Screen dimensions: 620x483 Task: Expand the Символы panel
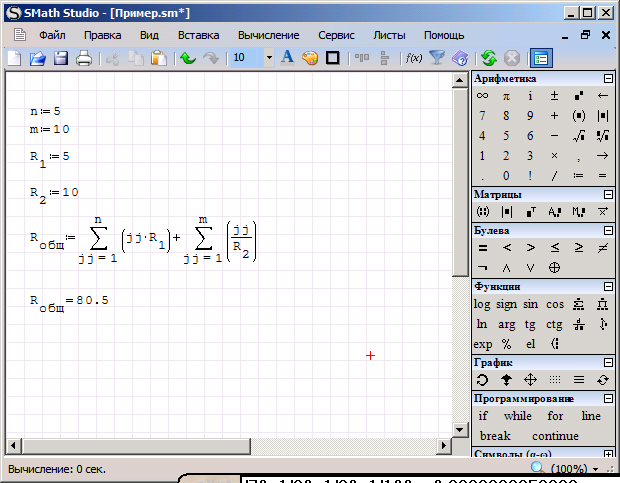pyautogui.click(x=608, y=454)
